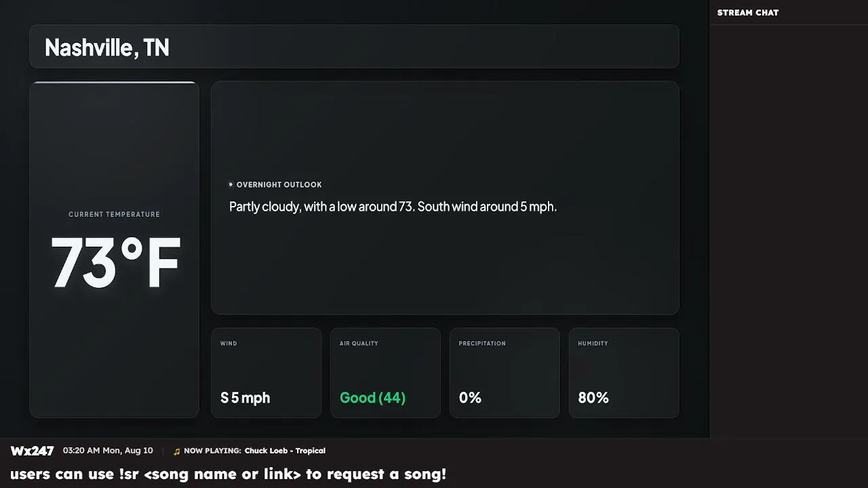
Task: Click the Now Playing label
Action: pos(212,451)
